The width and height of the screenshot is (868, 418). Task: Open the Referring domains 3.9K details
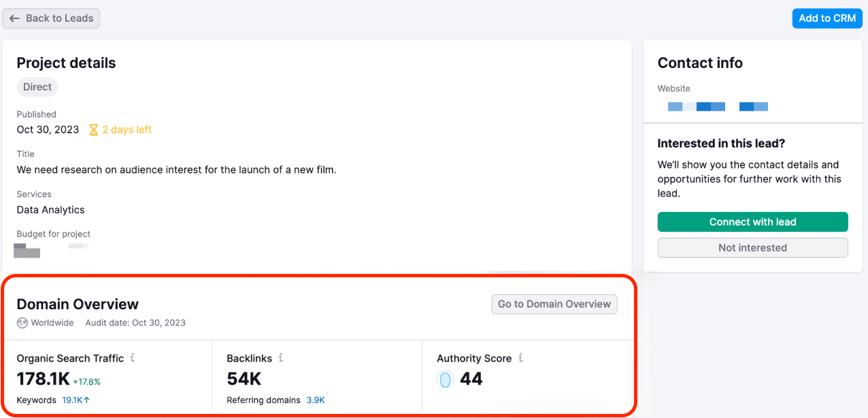pyautogui.click(x=314, y=400)
